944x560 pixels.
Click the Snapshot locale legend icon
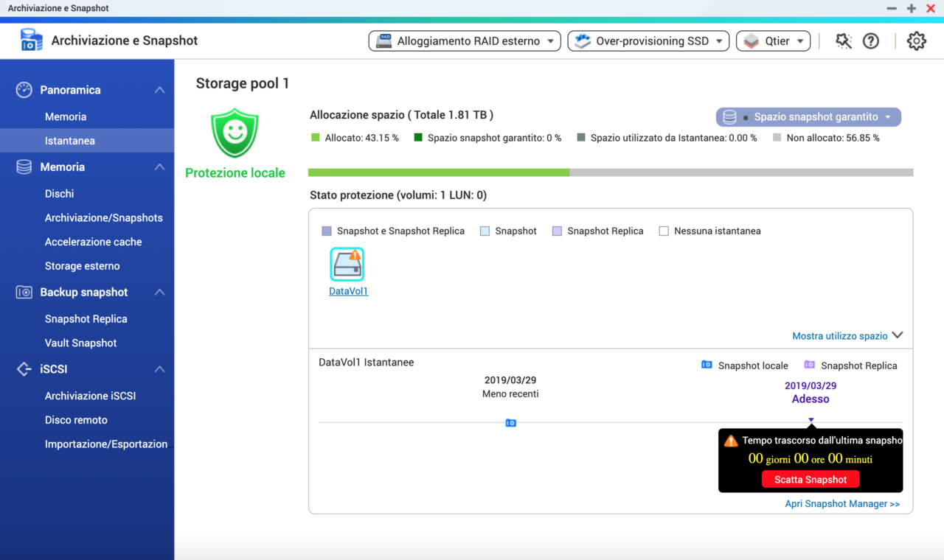[707, 365]
